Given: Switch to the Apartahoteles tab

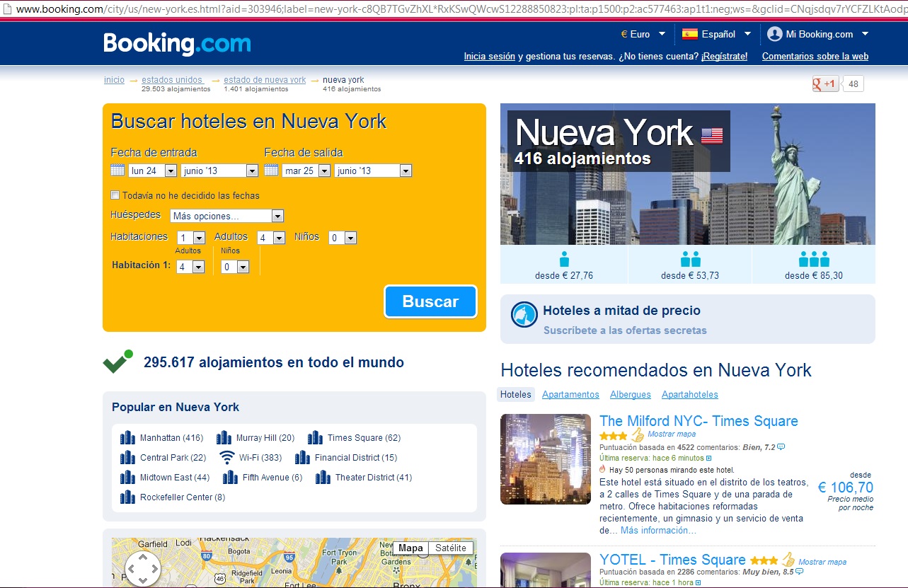Looking at the screenshot, I should coord(690,395).
